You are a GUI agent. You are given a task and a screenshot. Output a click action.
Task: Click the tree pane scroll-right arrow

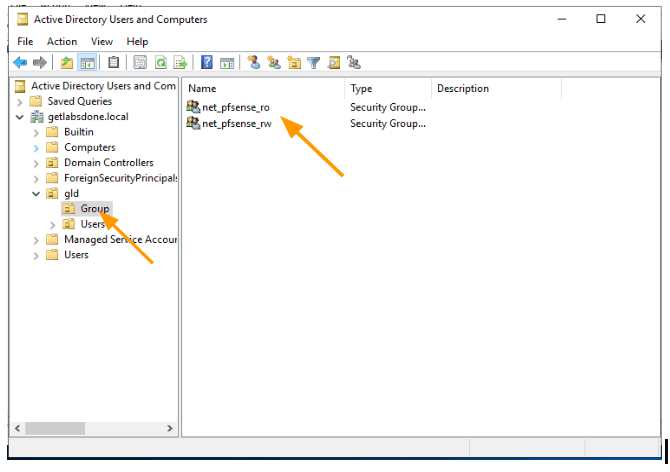click(170, 428)
